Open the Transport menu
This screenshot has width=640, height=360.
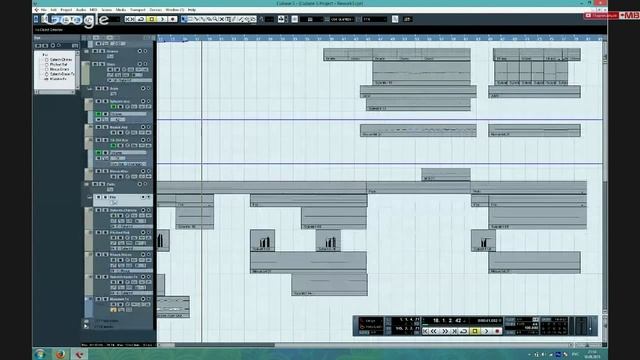(x=138, y=10)
